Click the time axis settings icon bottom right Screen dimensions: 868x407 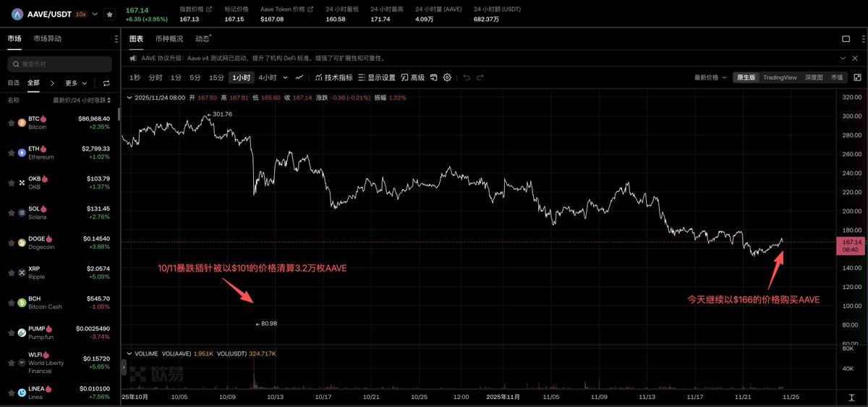852,398
